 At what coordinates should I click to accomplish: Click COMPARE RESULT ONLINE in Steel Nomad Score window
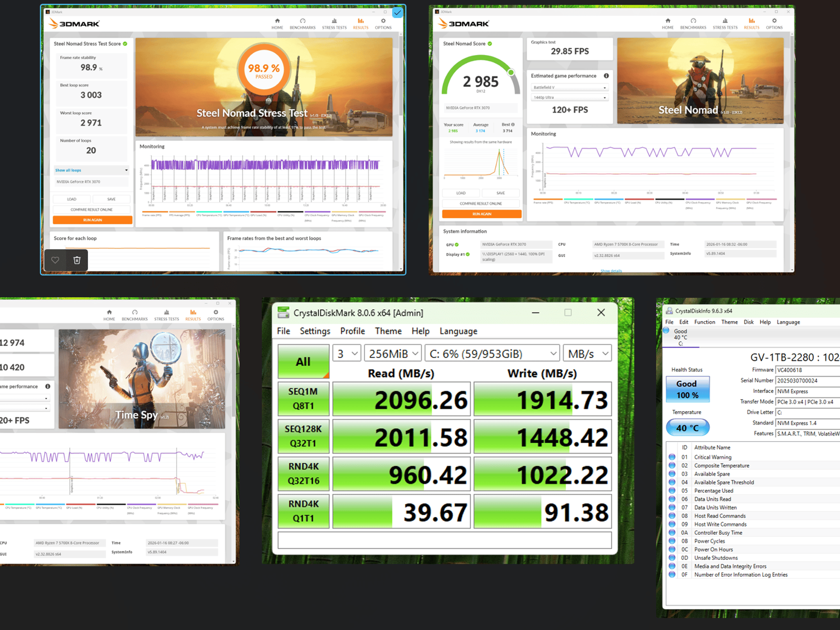pos(481,203)
